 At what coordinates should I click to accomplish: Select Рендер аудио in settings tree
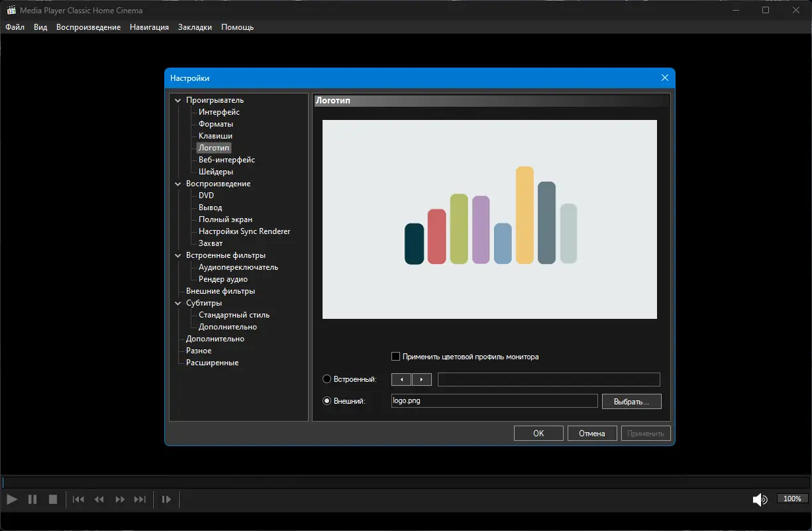tap(223, 279)
